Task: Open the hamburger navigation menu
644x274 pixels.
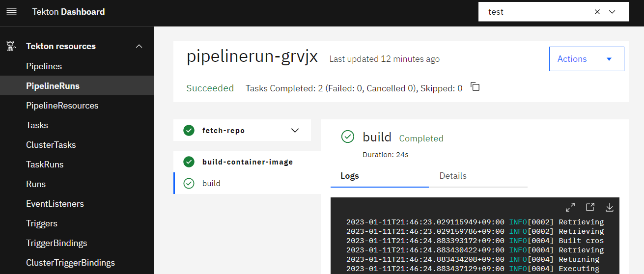Action: (11, 12)
